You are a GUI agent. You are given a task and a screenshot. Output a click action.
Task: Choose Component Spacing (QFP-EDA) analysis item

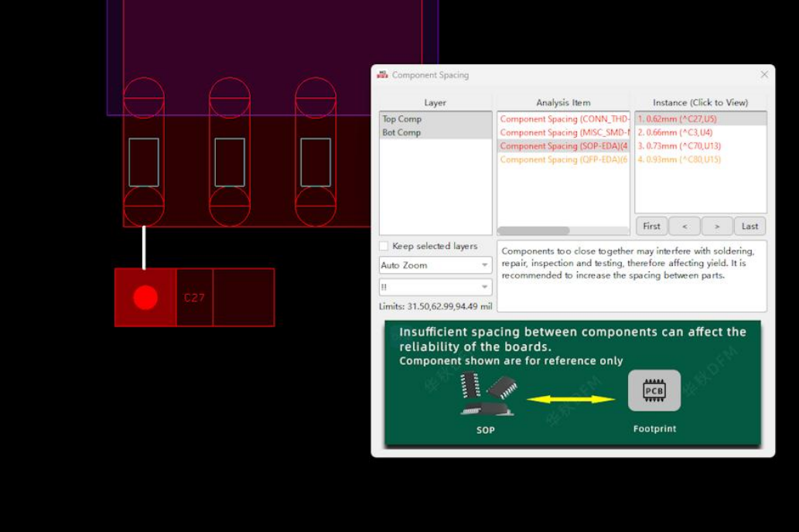point(563,159)
